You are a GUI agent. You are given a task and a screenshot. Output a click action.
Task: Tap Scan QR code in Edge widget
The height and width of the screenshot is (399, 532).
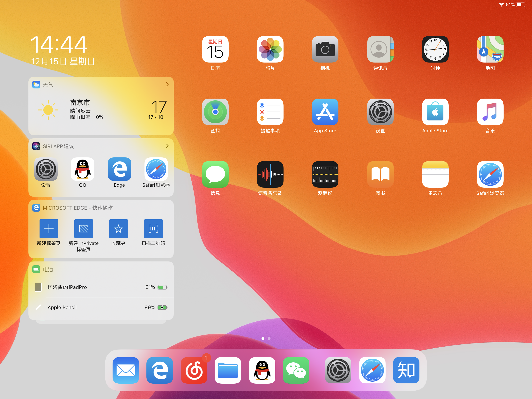[x=153, y=229]
